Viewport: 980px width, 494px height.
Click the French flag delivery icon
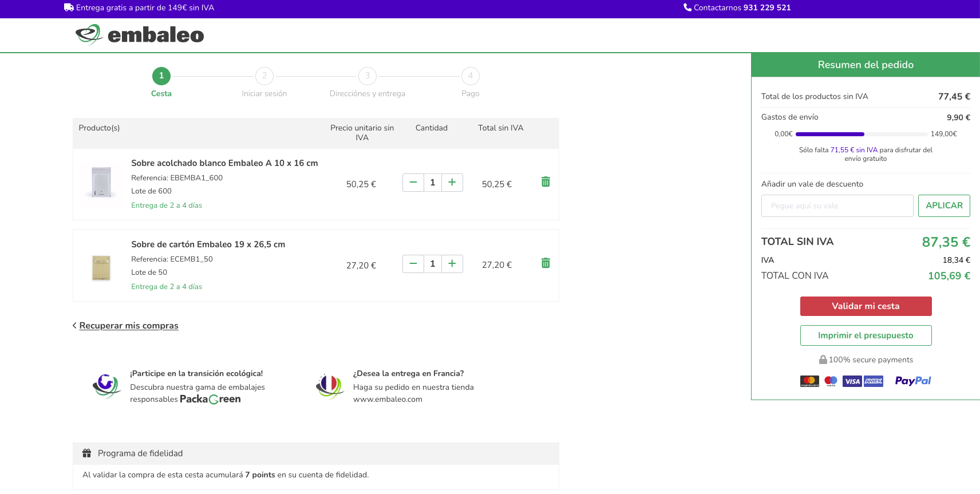pyautogui.click(x=330, y=386)
